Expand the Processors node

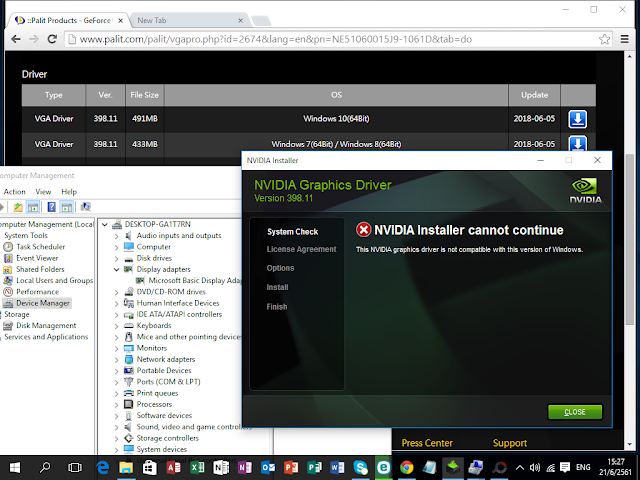[x=116, y=404]
